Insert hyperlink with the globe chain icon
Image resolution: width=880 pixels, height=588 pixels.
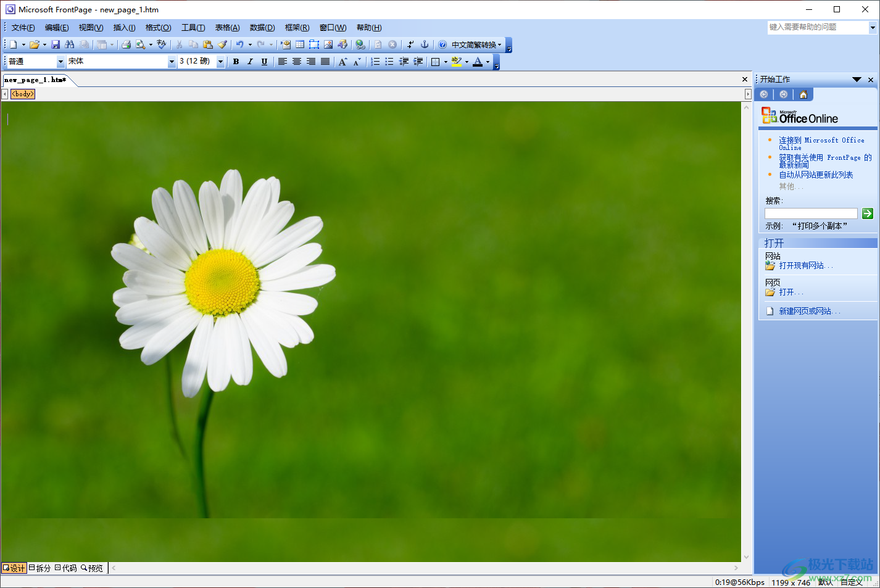click(x=360, y=44)
